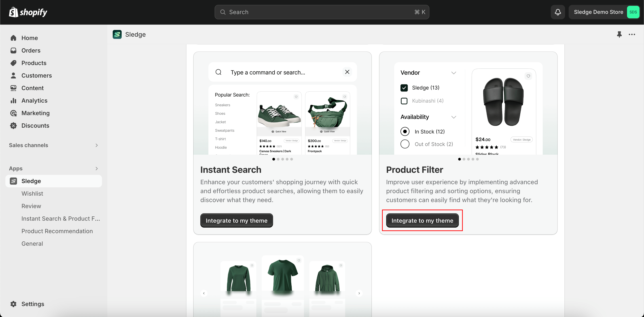Viewport: 644px width, 317px height.
Task: Click the Settings gear icon
Action: (13, 304)
